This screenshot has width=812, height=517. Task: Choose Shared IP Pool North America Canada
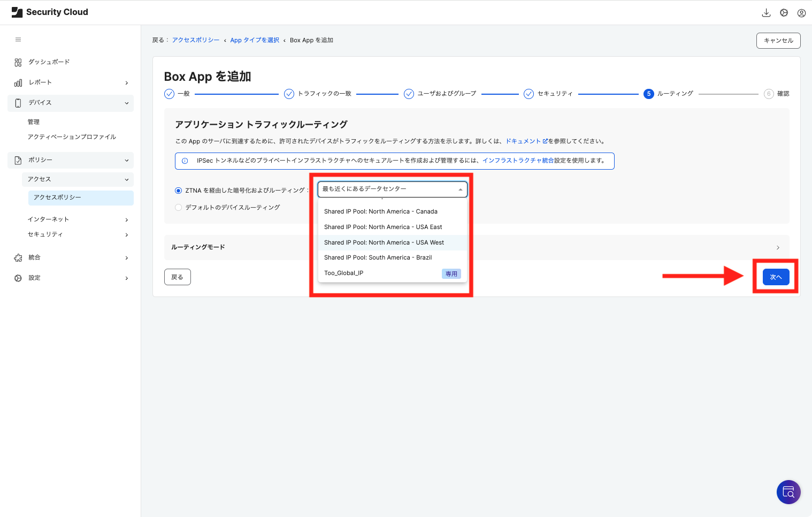point(393,211)
